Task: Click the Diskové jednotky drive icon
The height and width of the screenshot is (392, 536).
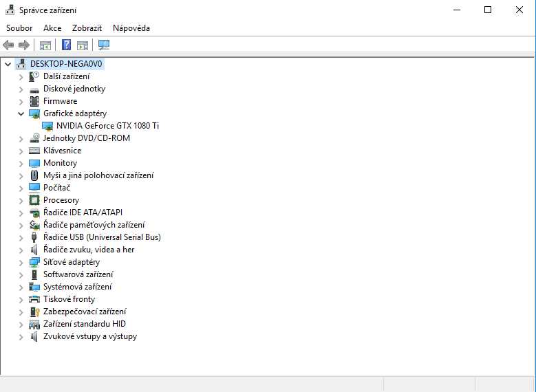Action: (x=34, y=89)
